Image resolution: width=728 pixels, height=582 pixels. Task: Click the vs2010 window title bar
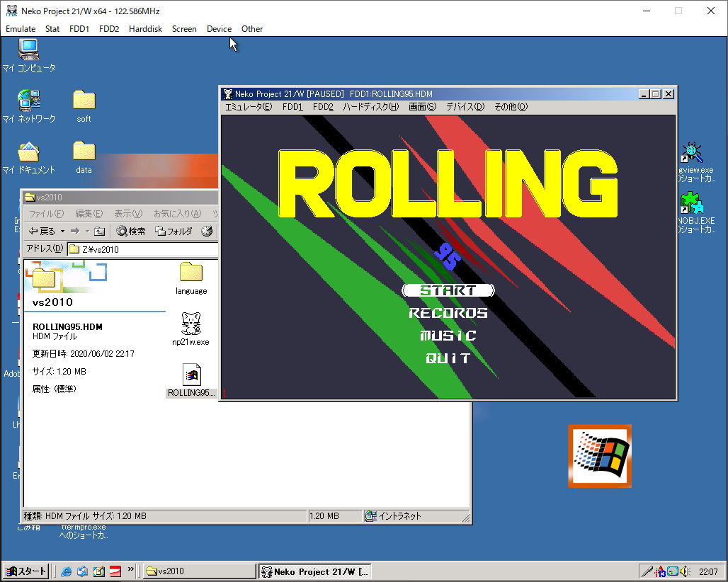click(x=120, y=198)
